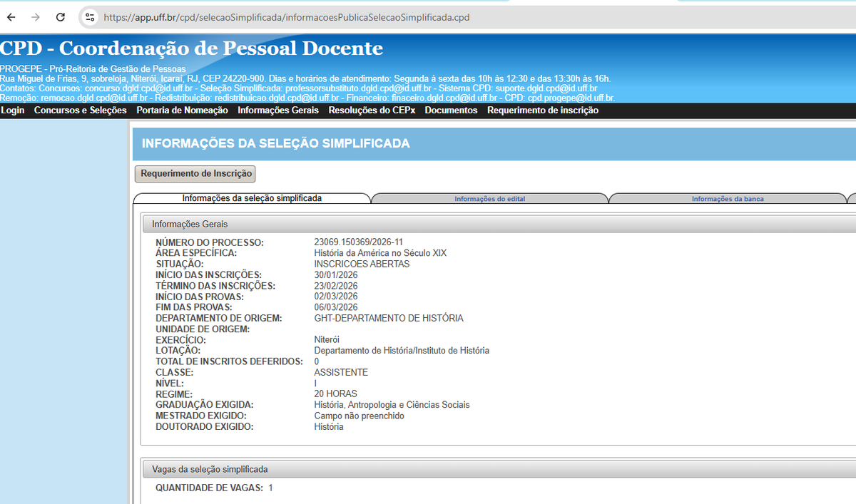Reload the page with the refresh icon
The width and height of the screenshot is (856, 504).
click(x=61, y=17)
